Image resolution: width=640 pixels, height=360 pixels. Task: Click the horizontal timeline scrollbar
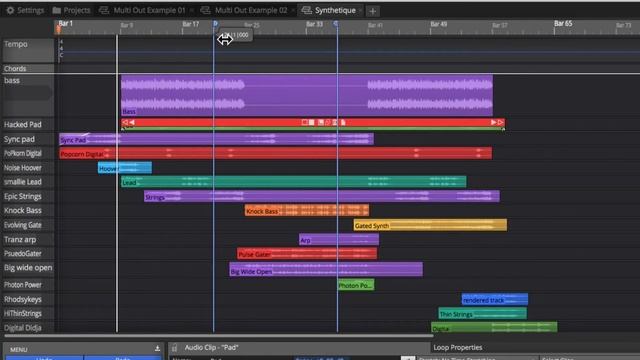(x=219, y=336)
